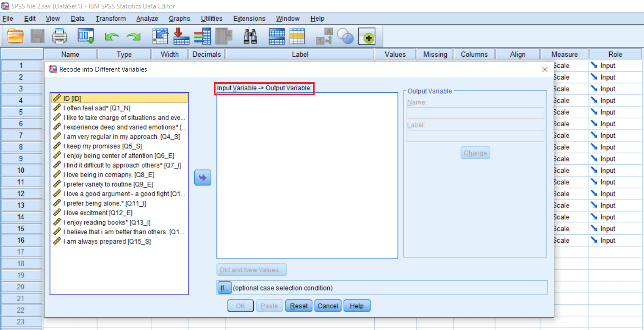The image size is (644, 330).
Task: Select I love excitment [Q12_E]
Action: [x=119, y=213]
